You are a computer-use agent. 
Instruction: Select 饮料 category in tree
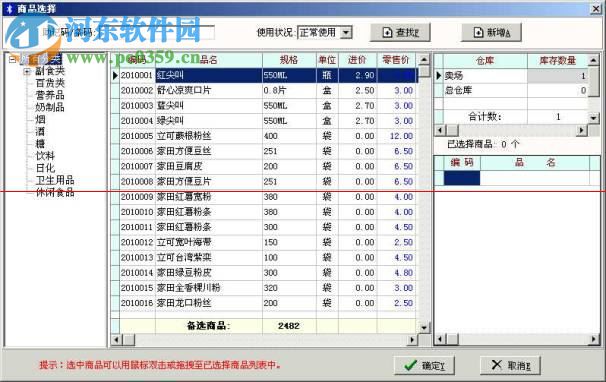45,156
